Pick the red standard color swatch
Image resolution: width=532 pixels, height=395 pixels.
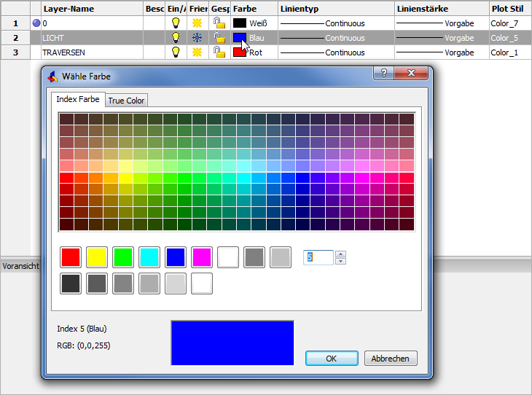71,257
